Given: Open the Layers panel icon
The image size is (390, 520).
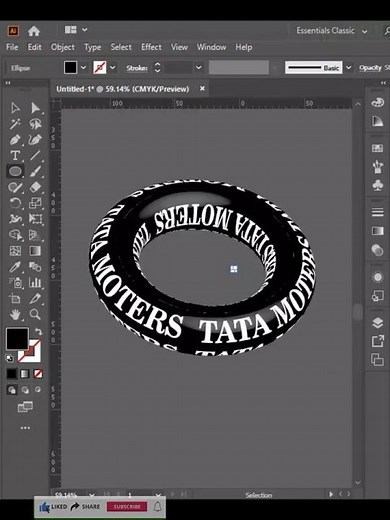Looking at the screenshot, I should point(377,323).
